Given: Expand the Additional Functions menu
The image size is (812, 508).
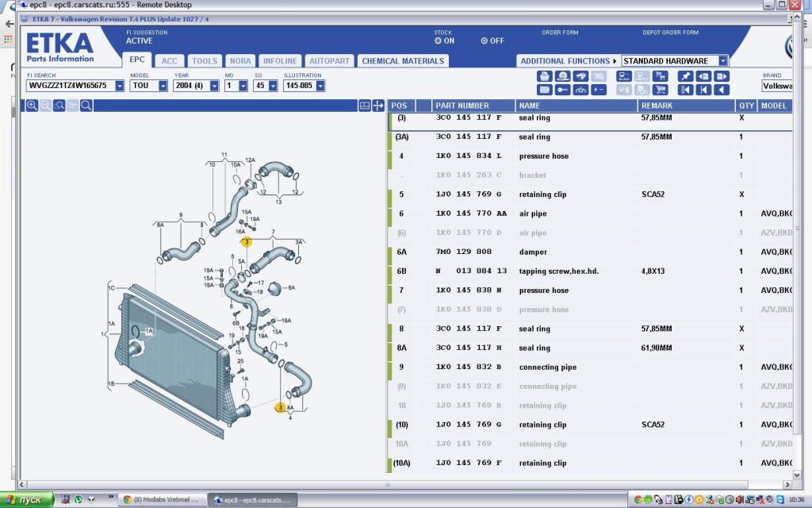Looking at the screenshot, I should pos(568,61).
